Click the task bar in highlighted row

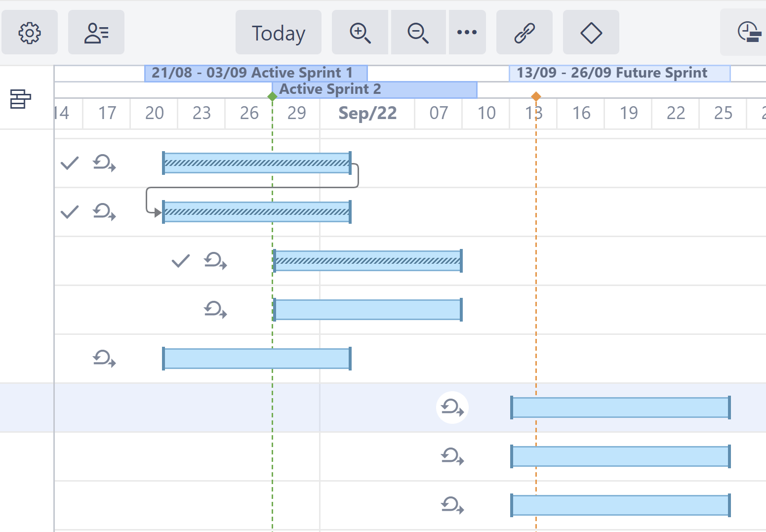pos(620,408)
